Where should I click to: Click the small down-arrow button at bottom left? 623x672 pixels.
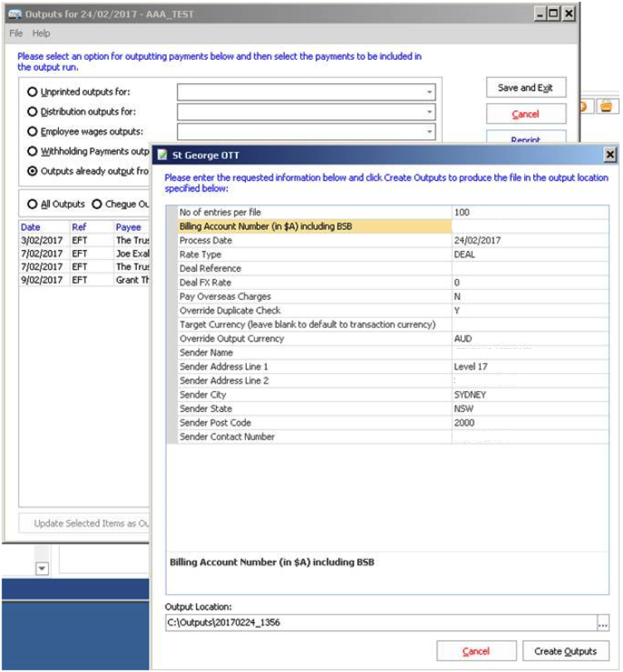coord(42,568)
